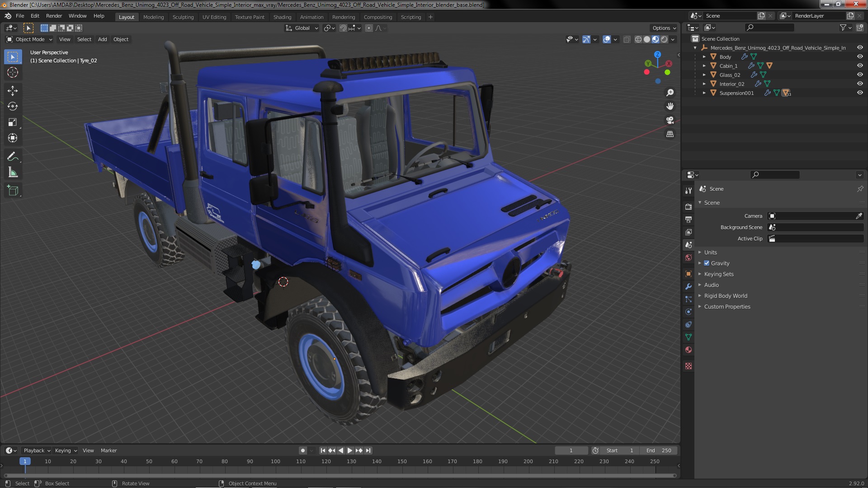Select the Rotate tool
This screenshot has width=868, height=488.
[x=13, y=106]
